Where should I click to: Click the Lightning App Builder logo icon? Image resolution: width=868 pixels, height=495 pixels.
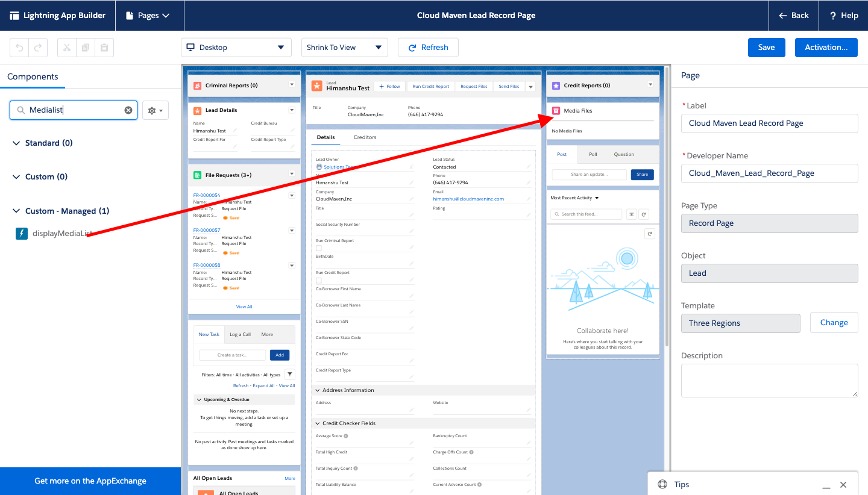coord(14,16)
